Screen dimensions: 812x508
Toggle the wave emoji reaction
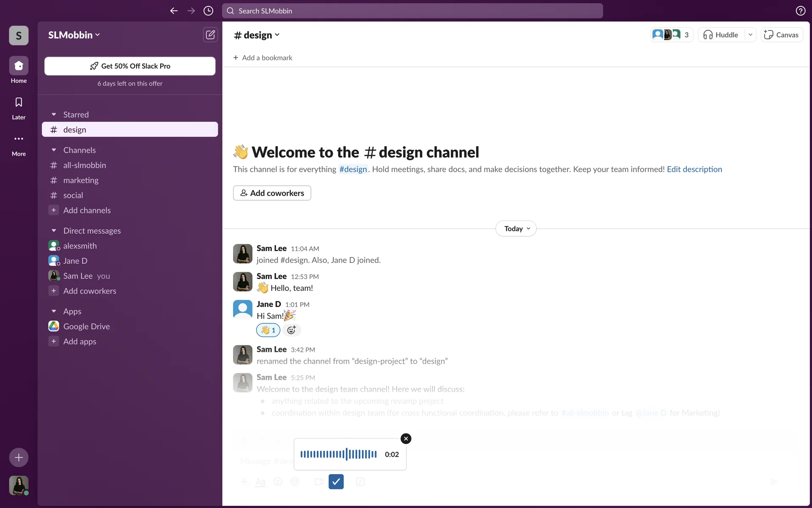(x=268, y=330)
